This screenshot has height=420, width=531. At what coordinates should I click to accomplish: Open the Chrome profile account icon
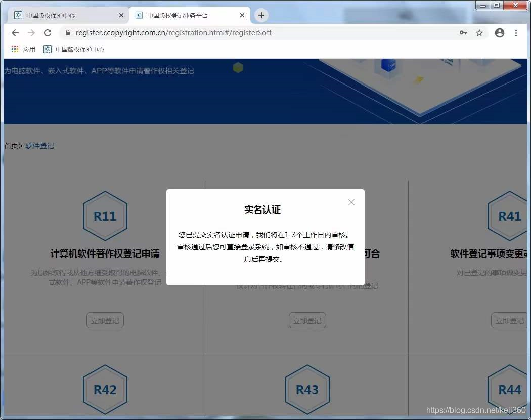pyautogui.click(x=499, y=32)
